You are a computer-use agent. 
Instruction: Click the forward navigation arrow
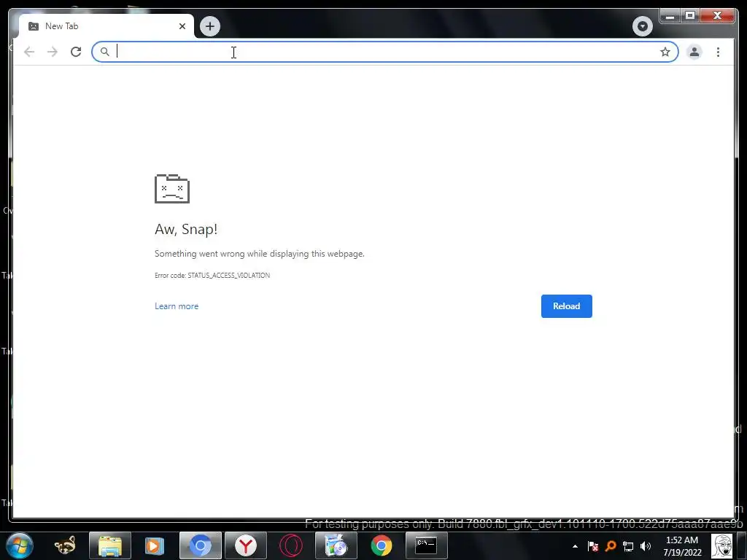pyautogui.click(x=53, y=52)
